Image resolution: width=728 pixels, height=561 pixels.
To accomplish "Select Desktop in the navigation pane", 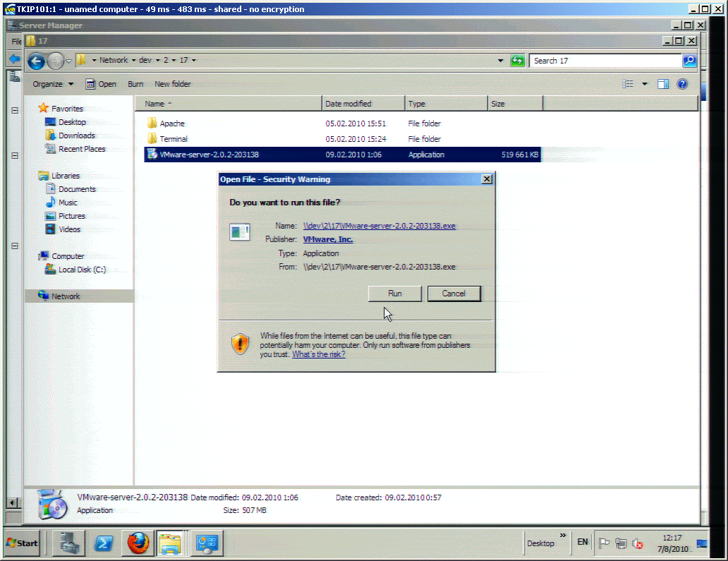I will point(66,122).
